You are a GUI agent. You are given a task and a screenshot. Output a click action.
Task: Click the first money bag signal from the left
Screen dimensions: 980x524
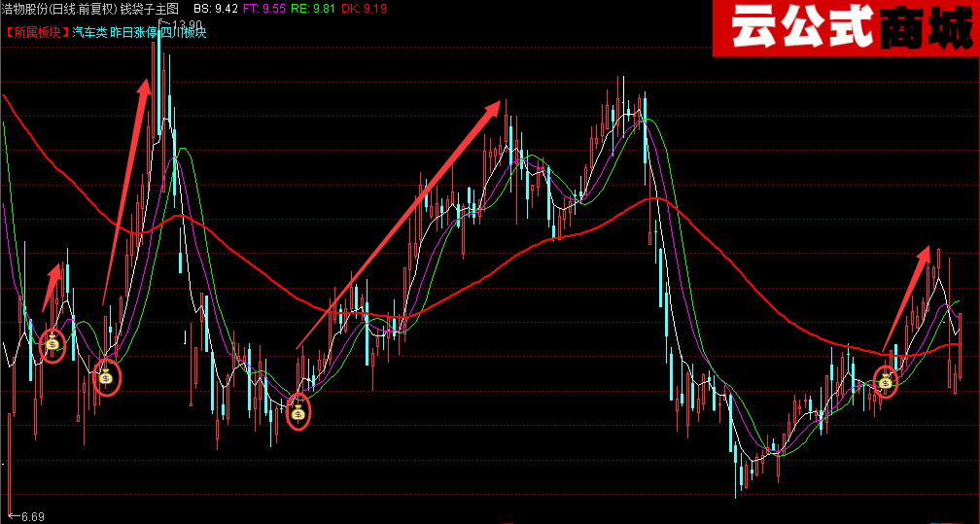(52, 343)
